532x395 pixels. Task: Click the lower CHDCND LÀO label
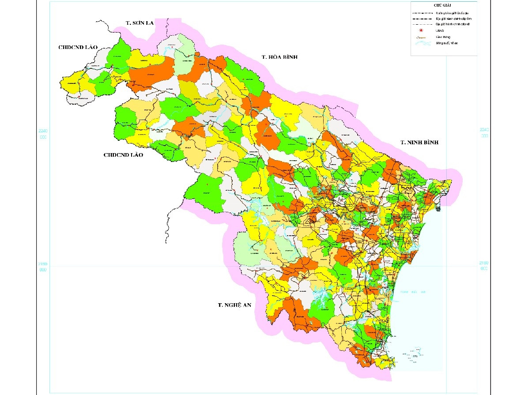tap(123, 155)
